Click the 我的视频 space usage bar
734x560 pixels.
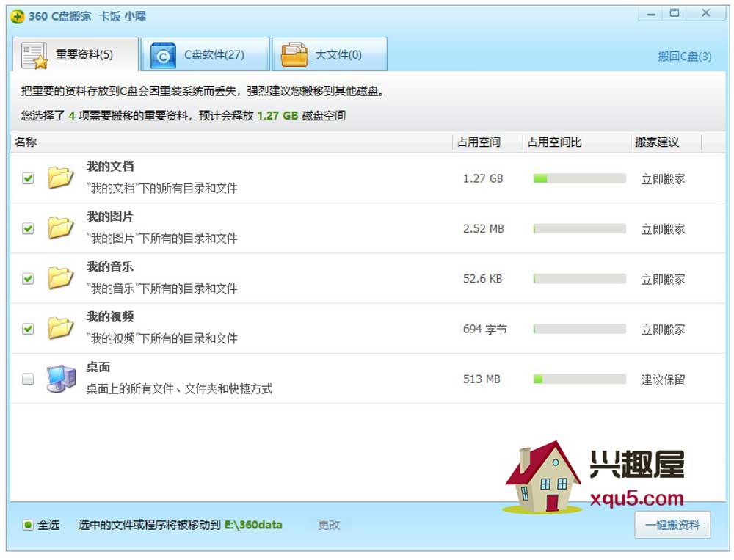580,329
